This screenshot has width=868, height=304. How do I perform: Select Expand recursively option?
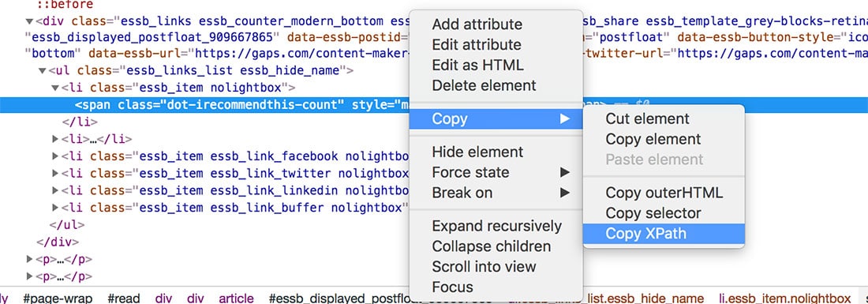(x=496, y=226)
